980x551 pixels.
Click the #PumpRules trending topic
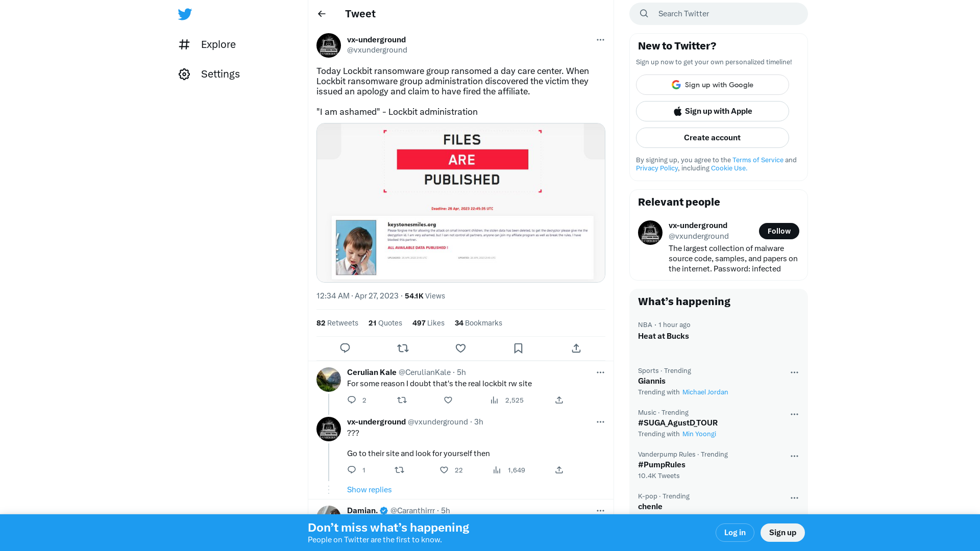[x=661, y=464]
